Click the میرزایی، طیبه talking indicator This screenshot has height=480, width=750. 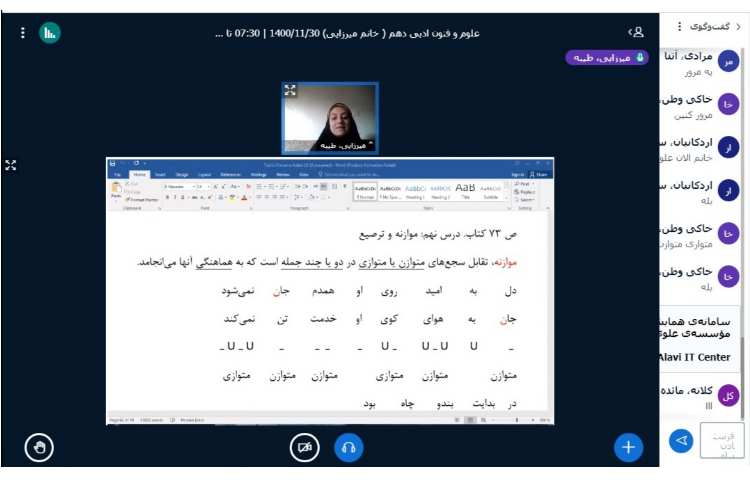pyautogui.click(x=607, y=58)
